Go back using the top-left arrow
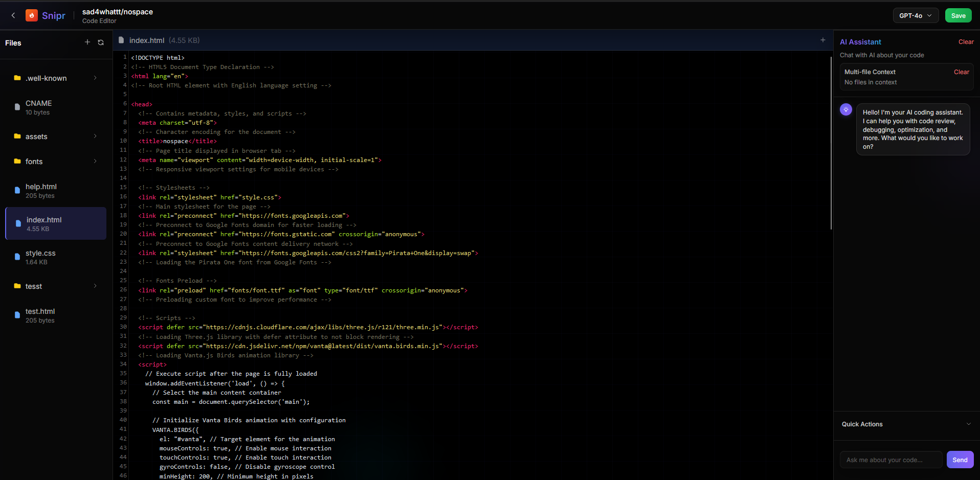The height and width of the screenshot is (480, 980). pos(13,15)
